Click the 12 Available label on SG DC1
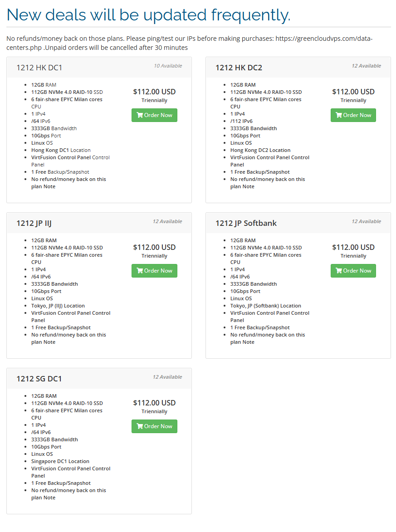396x532 pixels. coord(167,377)
